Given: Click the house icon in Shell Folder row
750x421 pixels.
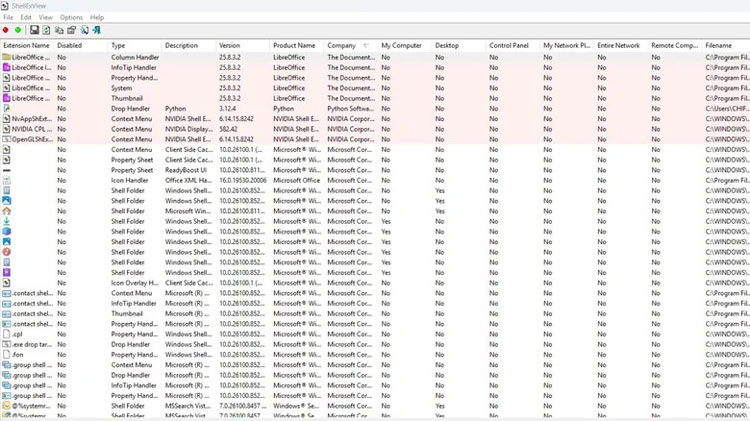Looking at the screenshot, I should tap(6, 211).
